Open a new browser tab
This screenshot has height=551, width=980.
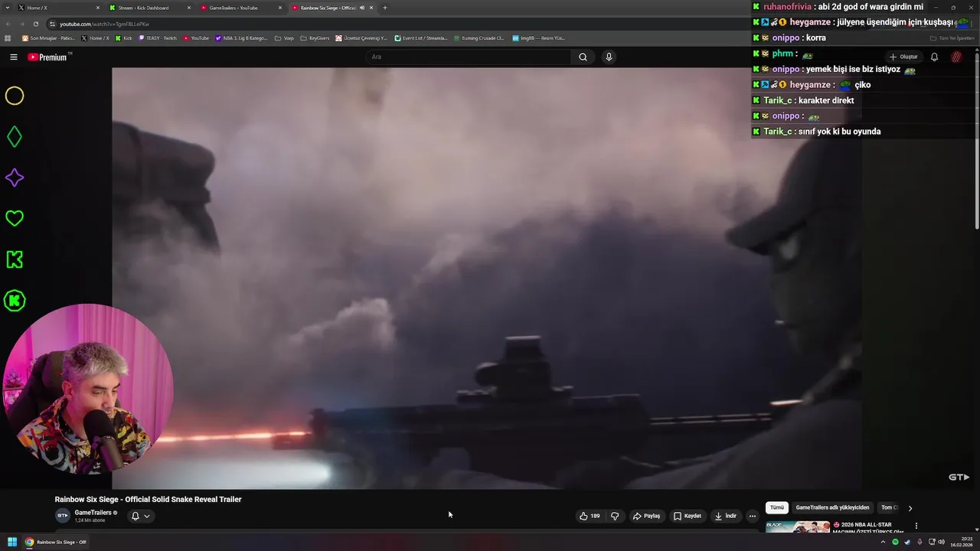pos(384,8)
